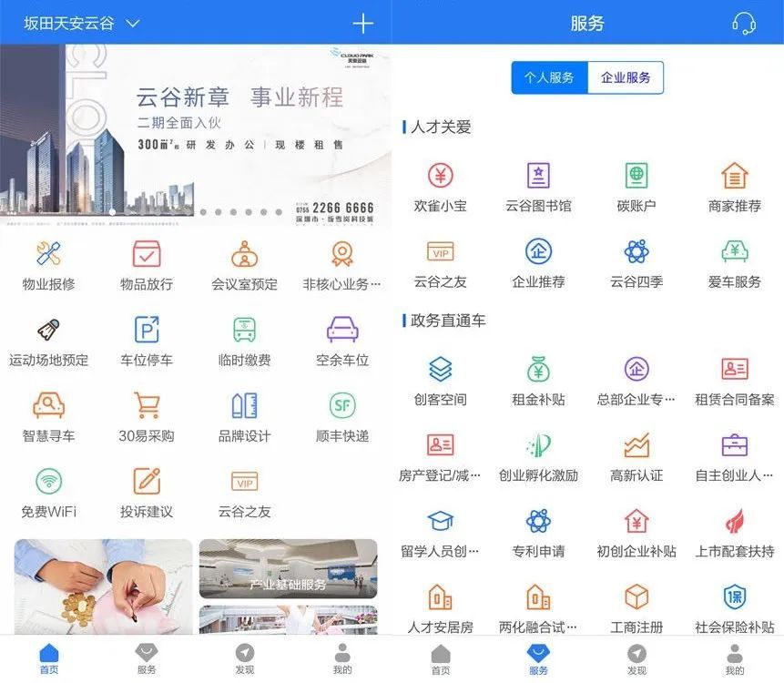Viewport: 784px width, 683px height.
Task: Tap 两化融合试 building icon
Action: click(x=538, y=597)
